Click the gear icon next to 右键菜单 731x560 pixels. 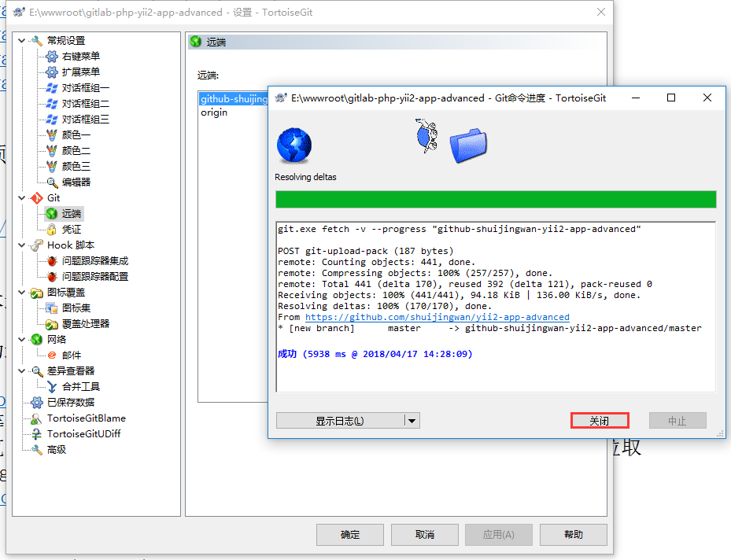coord(52,57)
